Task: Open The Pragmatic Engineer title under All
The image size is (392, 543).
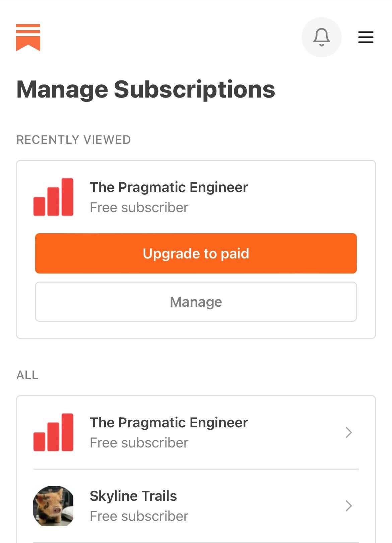Action: pos(169,423)
